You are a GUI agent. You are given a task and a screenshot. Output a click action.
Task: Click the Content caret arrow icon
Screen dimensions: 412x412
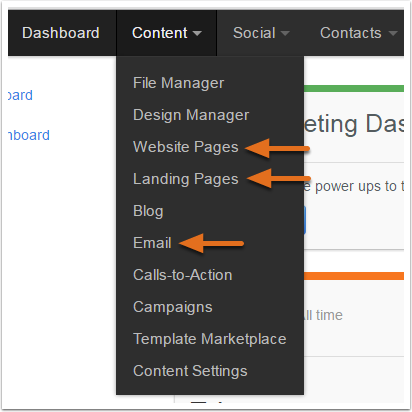click(x=197, y=33)
